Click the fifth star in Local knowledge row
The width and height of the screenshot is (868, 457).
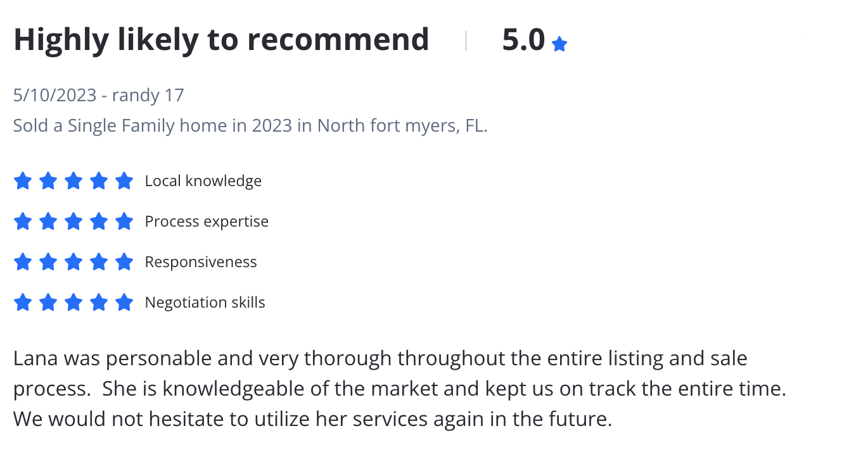pos(124,181)
